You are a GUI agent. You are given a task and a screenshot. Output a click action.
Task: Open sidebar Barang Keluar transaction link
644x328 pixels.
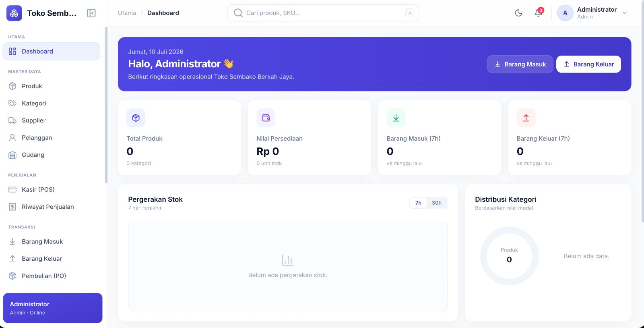51,259
